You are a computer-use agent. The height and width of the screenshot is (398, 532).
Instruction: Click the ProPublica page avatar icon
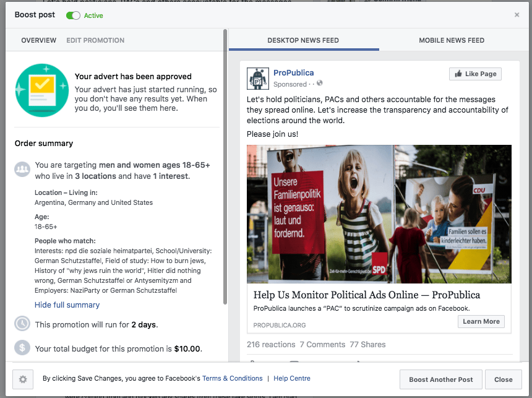pyautogui.click(x=257, y=79)
